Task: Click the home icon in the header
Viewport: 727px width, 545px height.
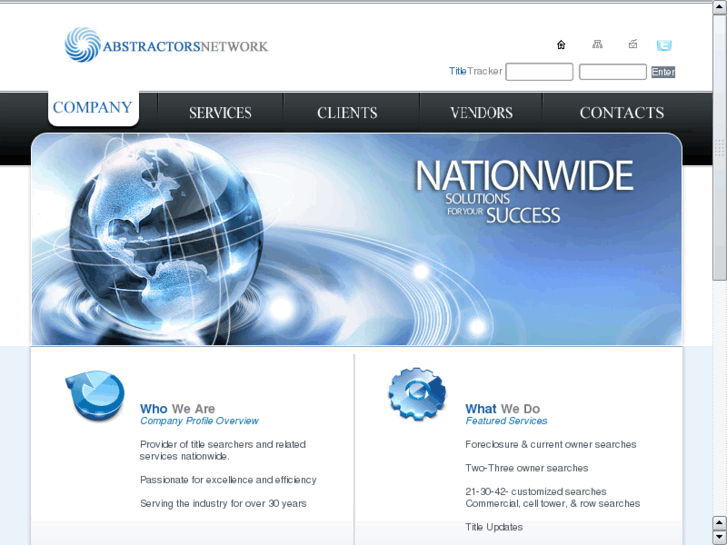Action: 561,45
